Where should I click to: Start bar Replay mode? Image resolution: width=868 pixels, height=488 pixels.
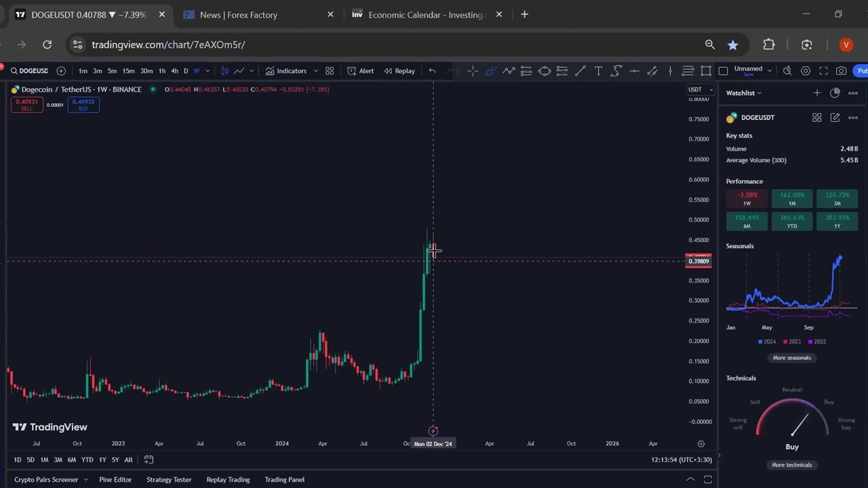point(399,71)
